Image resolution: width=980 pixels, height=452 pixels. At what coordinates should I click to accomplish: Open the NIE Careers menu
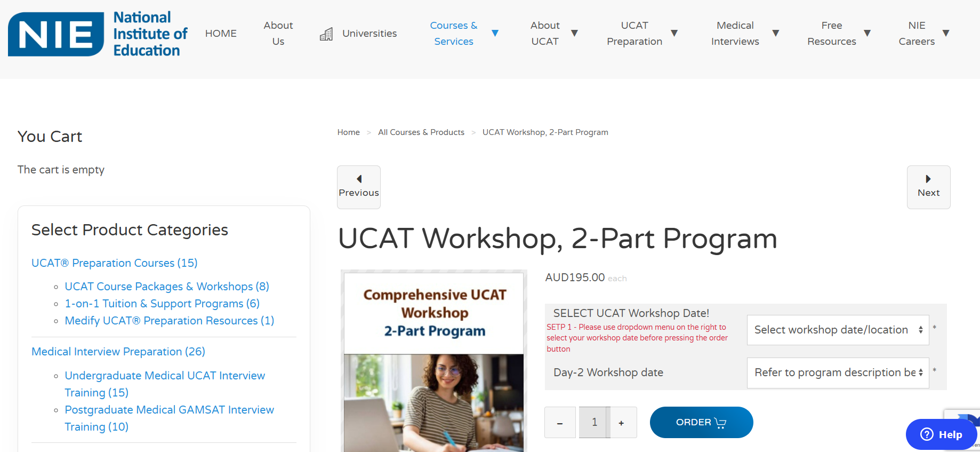click(917, 33)
